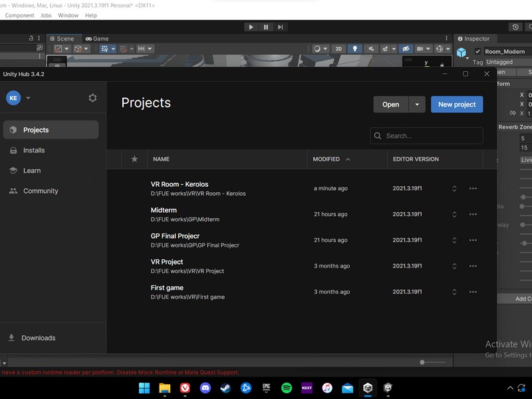532x399 pixels.
Task: Open Unity editor undo history icon
Action: click(x=515, y=27)
